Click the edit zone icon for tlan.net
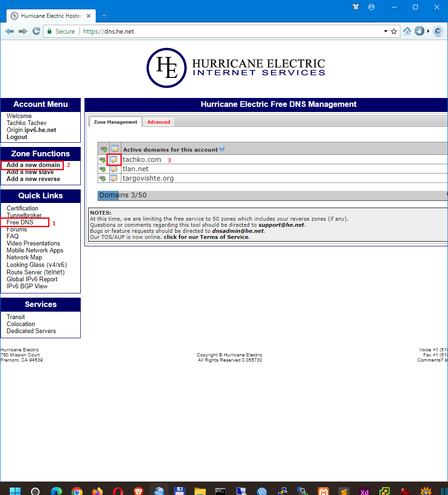The width and height of the screenshot is (448, 495). coord(114,169)
